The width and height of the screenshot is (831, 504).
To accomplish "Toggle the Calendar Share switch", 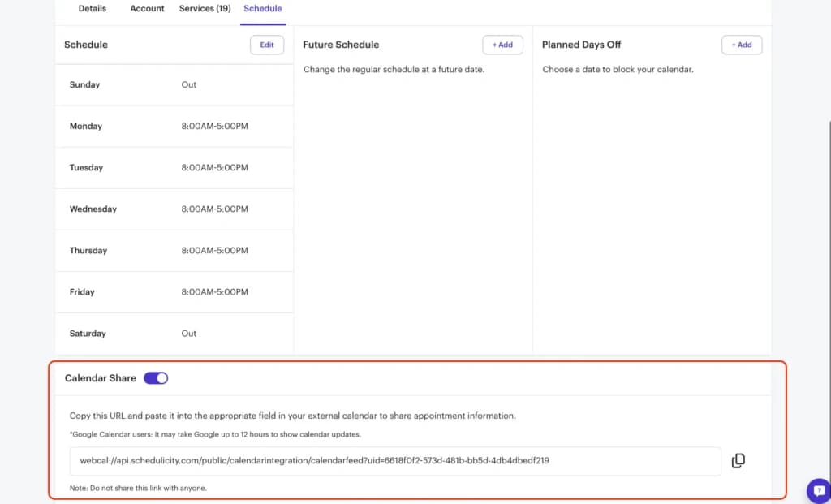I will [156, 378].
